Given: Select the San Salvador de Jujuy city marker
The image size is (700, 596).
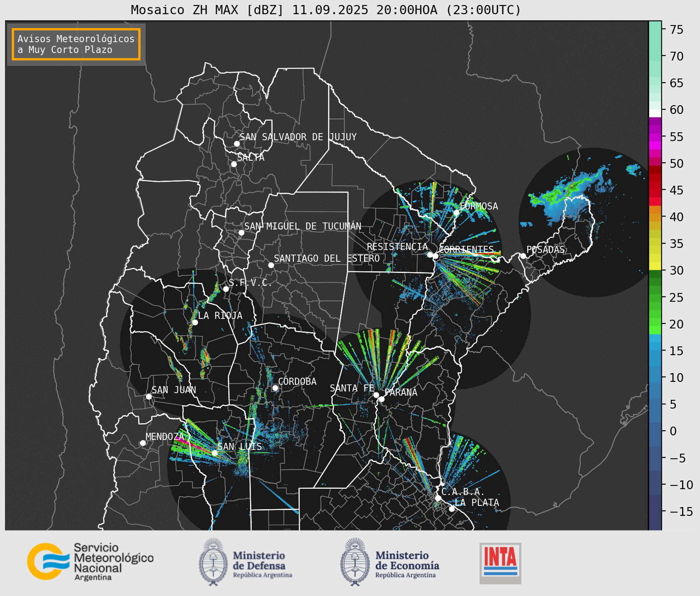Looking at the screenshot, I should [x=237, y=144].
